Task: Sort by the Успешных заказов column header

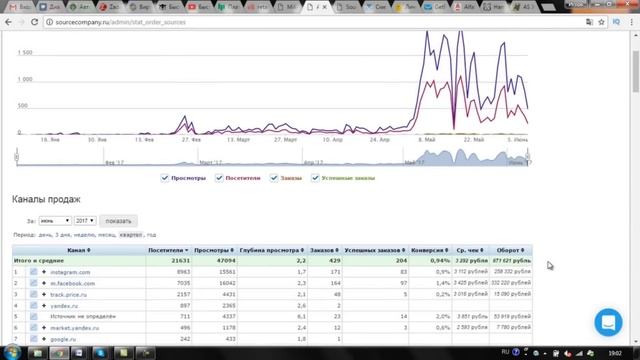Action: click(x=375, y=250)
